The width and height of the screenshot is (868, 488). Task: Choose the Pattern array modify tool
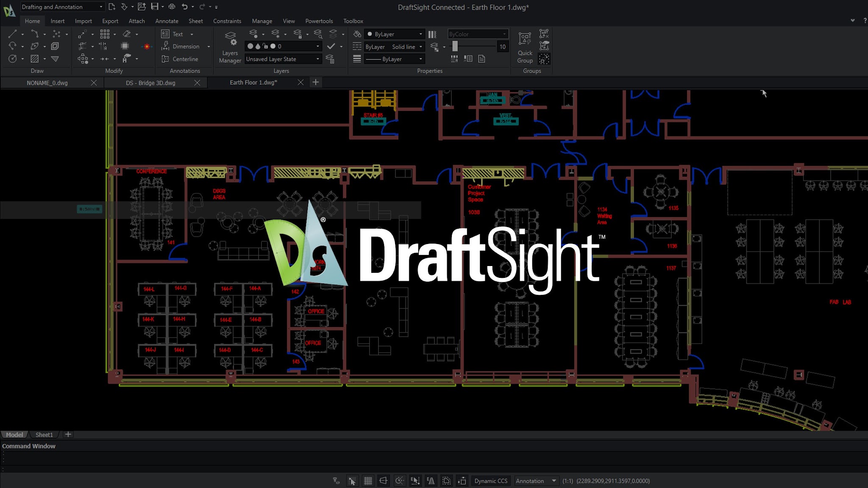105,34
